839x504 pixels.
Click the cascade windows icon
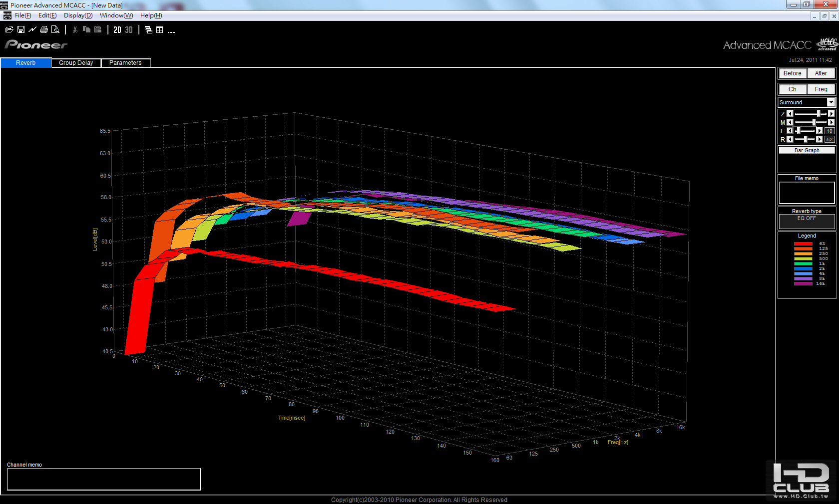[x=148, y=30]
